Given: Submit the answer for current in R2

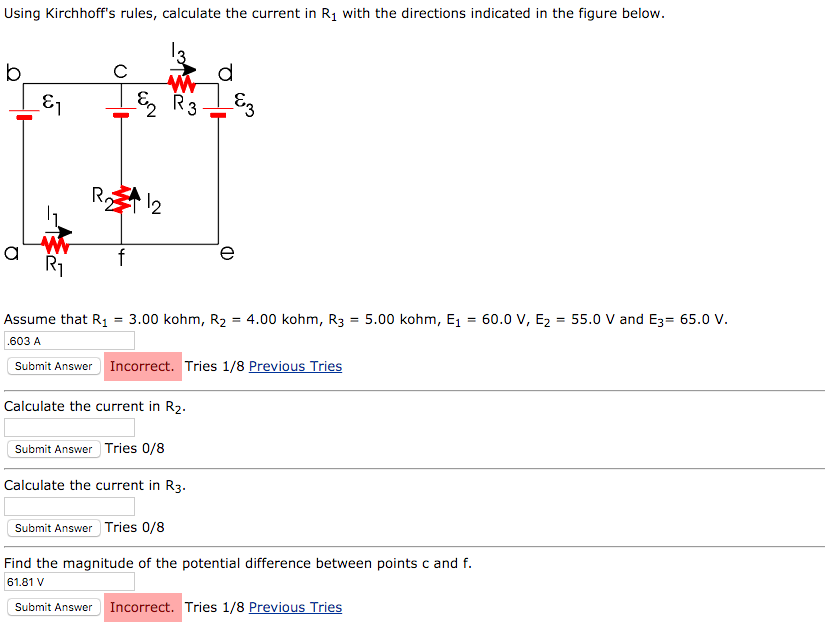Looking at the screenshot, I should click(x=52, y=449).
